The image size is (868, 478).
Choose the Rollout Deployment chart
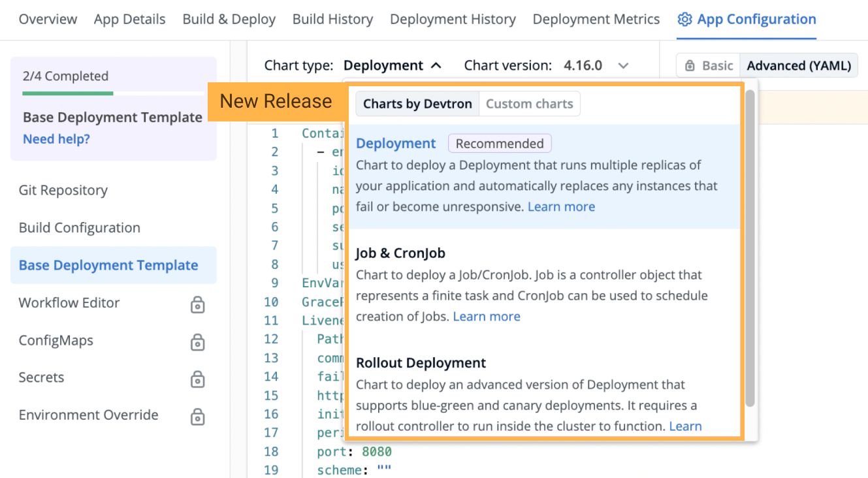pos(545,395)
